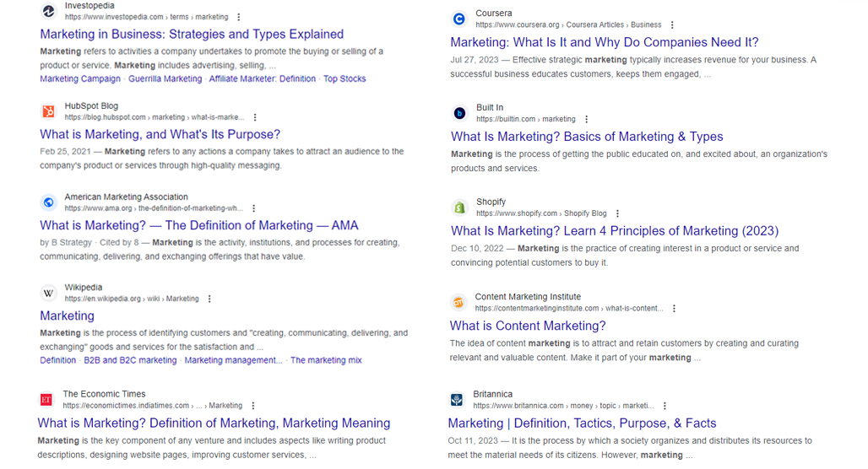This screenshot has width=868, height=469.
Task: Open 'What is Marketing, and What's Its Purpose?'
Action: pos(160,134)
